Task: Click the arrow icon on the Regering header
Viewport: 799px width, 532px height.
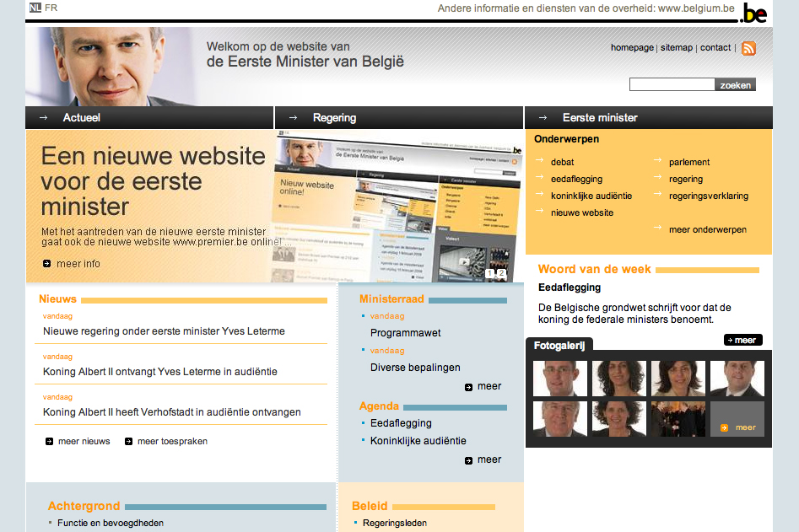Action: pyautogui.click(x=292, y=118)
